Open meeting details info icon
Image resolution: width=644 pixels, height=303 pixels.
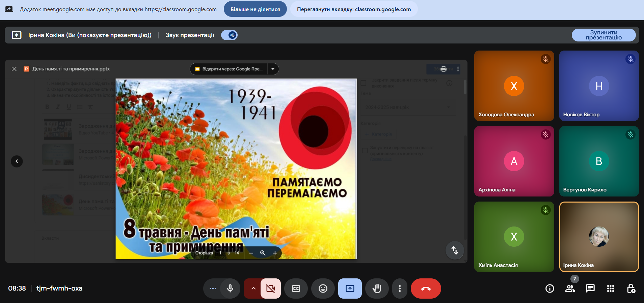pyautogui.click(x=550, y=289)
